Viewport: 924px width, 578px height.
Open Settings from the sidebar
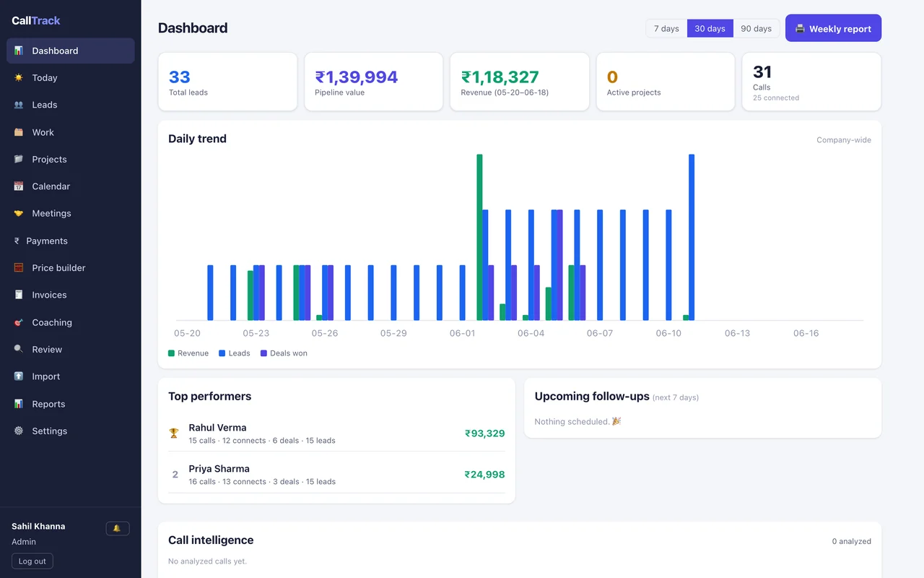[x=71, y=431]
